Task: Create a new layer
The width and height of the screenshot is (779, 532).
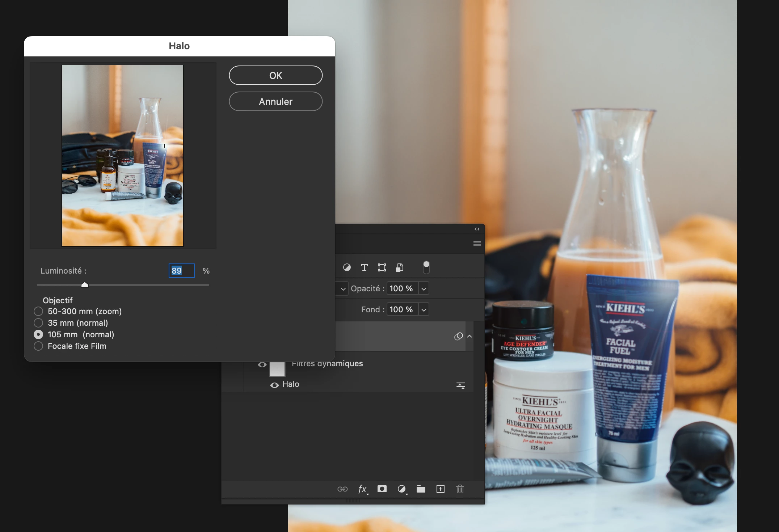Action: [440, 489]
